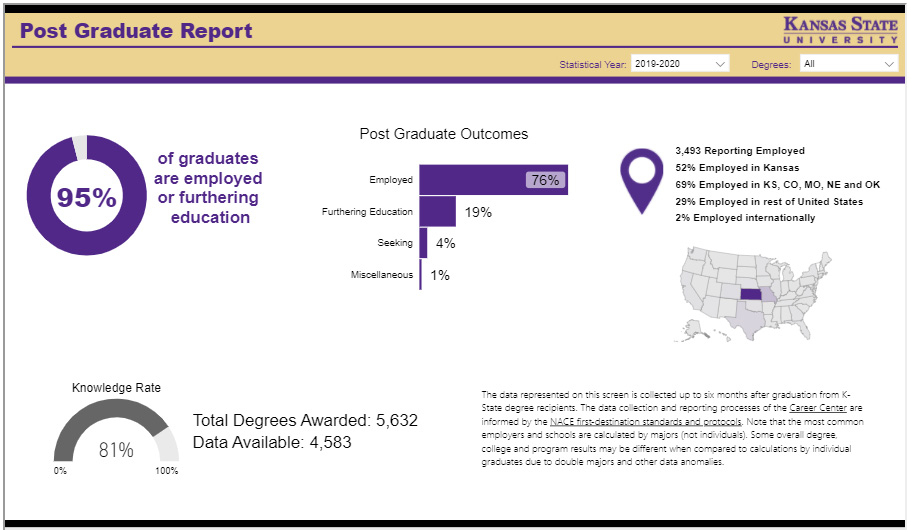Click the Miscellaneous bar in chart

pyautogui.click(x=421, y=275)
